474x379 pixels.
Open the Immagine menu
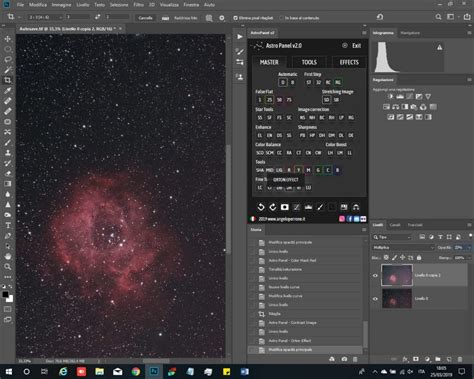61,5
